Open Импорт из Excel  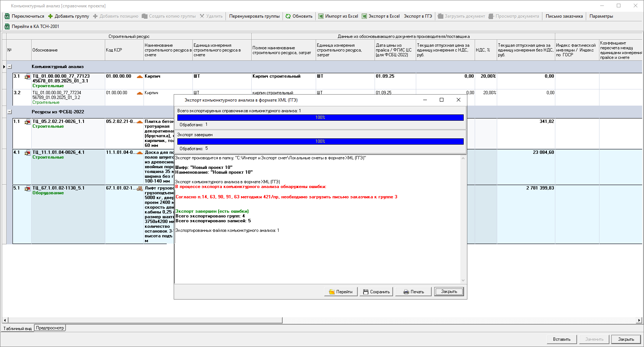[321, 16]
